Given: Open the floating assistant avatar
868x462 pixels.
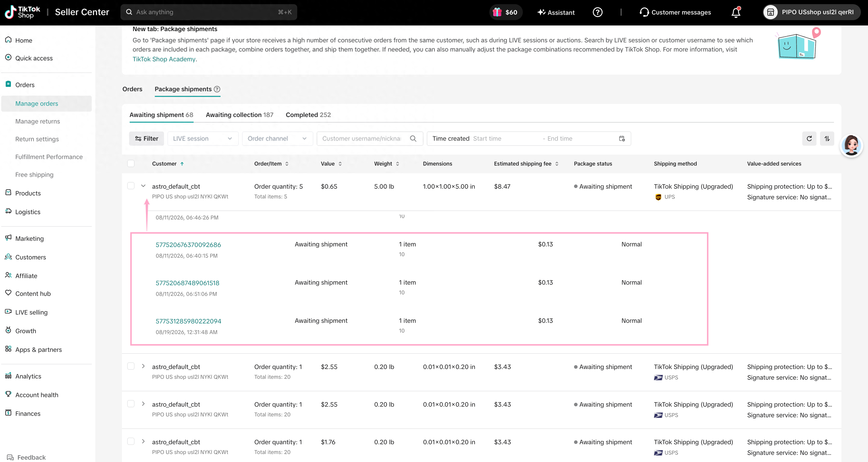Looking at the screenshot, I should (851, 145).
